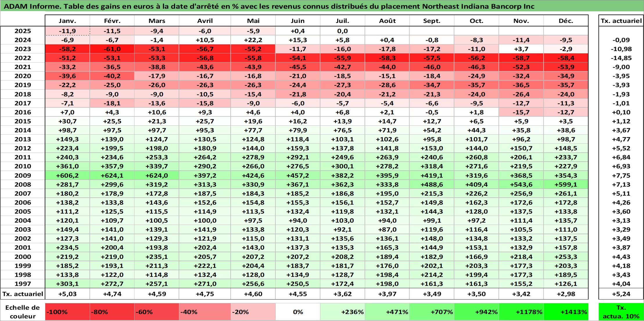Click the ADAM Informe title bar text
The height and width of the screenshot is (321, 644).
(x=269, y=6)
